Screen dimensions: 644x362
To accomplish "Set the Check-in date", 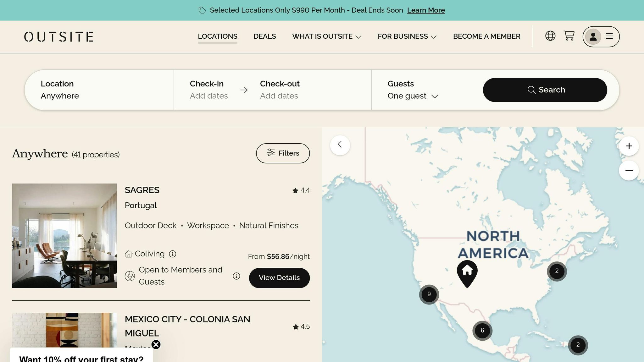I will pyautogui.click(x=209, y=90).
